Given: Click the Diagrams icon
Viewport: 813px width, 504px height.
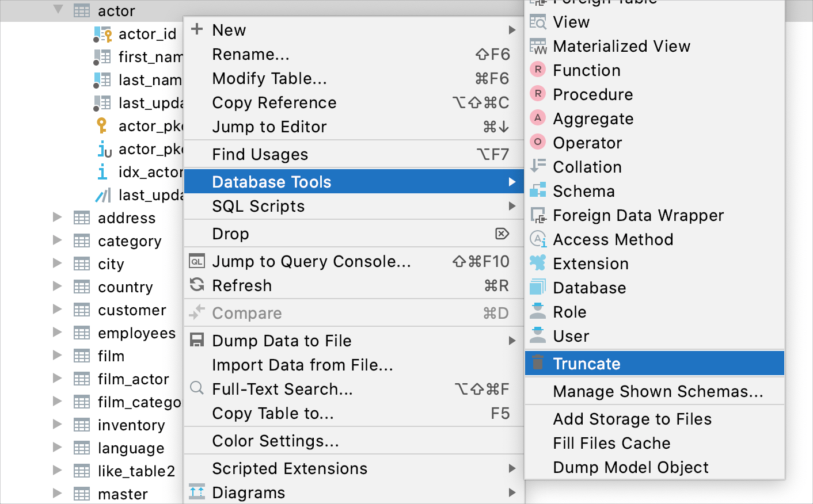Looking at the screenshot, I should 196,492.
